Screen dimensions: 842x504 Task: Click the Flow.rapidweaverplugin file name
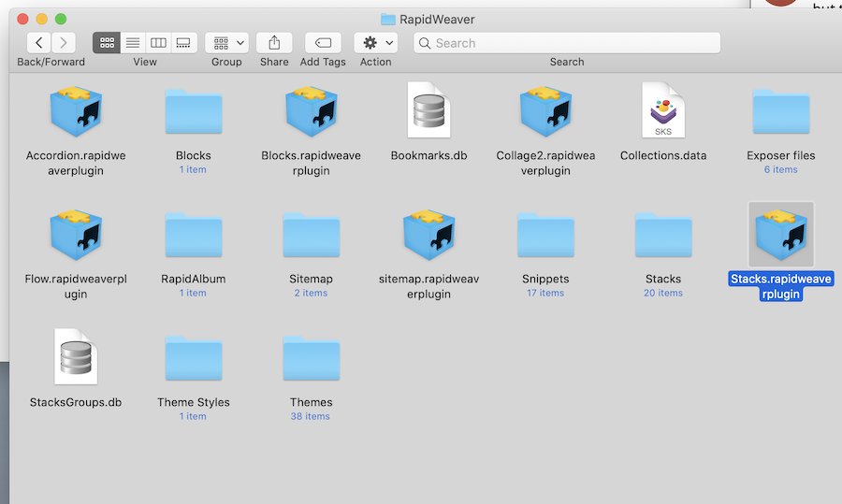pos(76,287)
